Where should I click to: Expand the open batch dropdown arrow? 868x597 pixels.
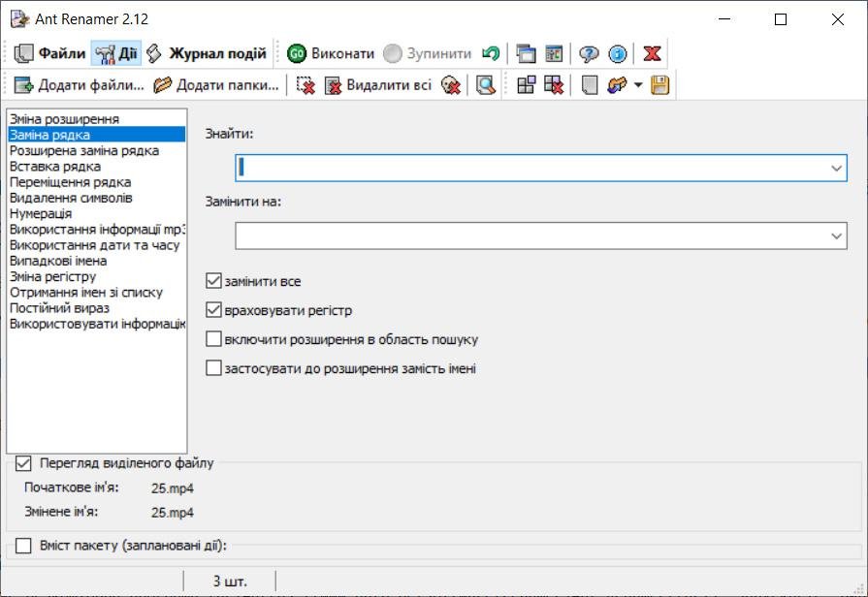click(x=638, y=85)
